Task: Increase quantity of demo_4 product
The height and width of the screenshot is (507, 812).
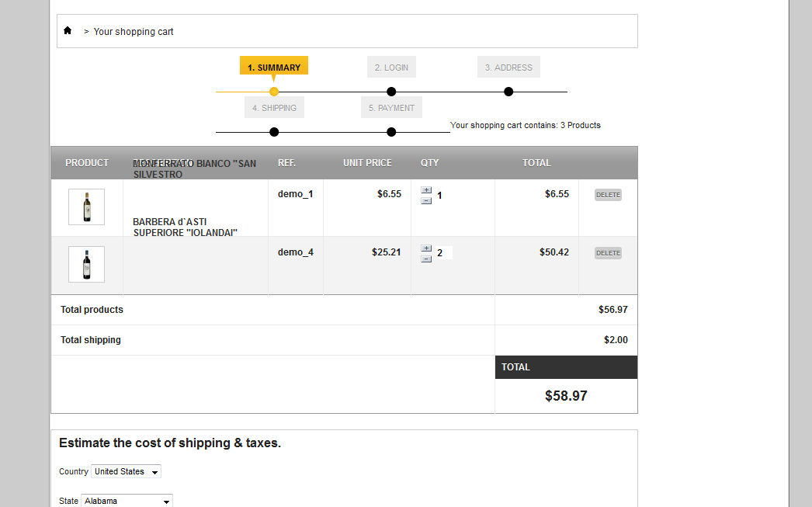Action: [426, 248]
